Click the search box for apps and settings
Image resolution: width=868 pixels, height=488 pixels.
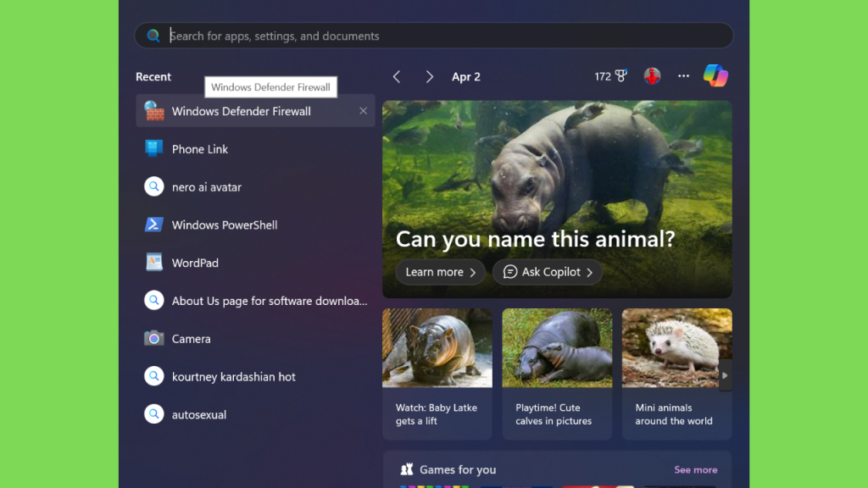point(434,36)
